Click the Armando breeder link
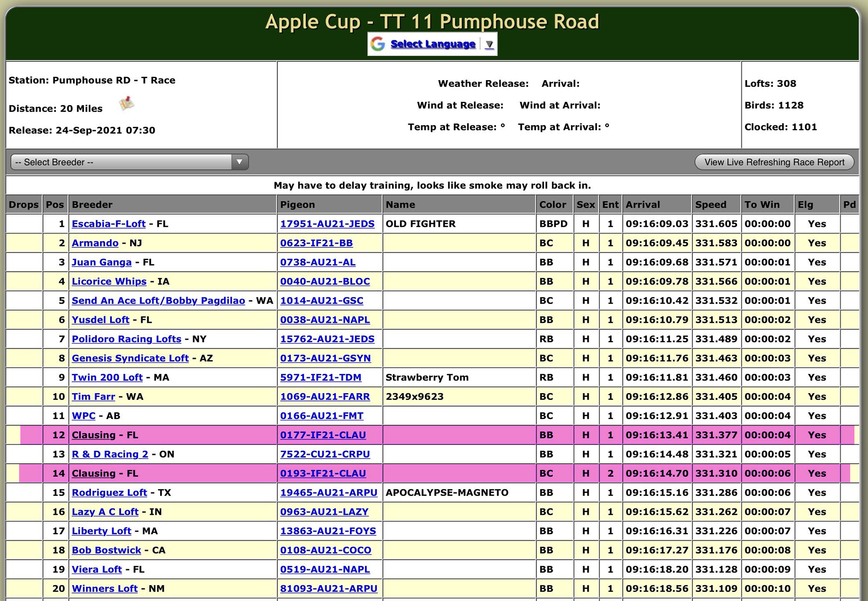 95,243
